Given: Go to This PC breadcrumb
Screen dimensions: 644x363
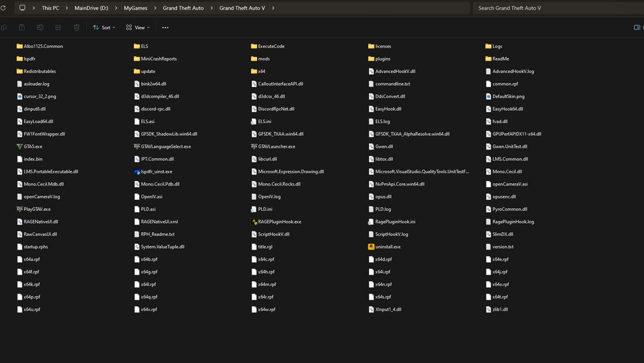Looking at the screenshot, I should 52,8.
